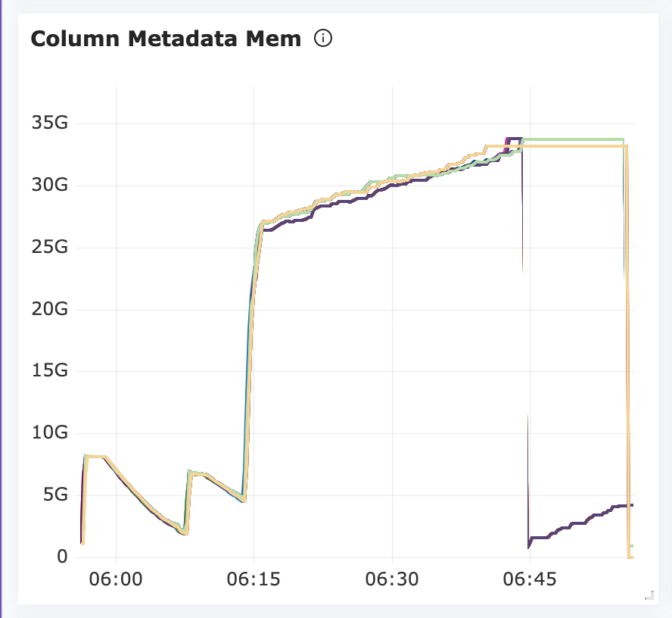Click the resize handle in the panel corner
This screenshot has height=618, width=672.
click(648, 597)
